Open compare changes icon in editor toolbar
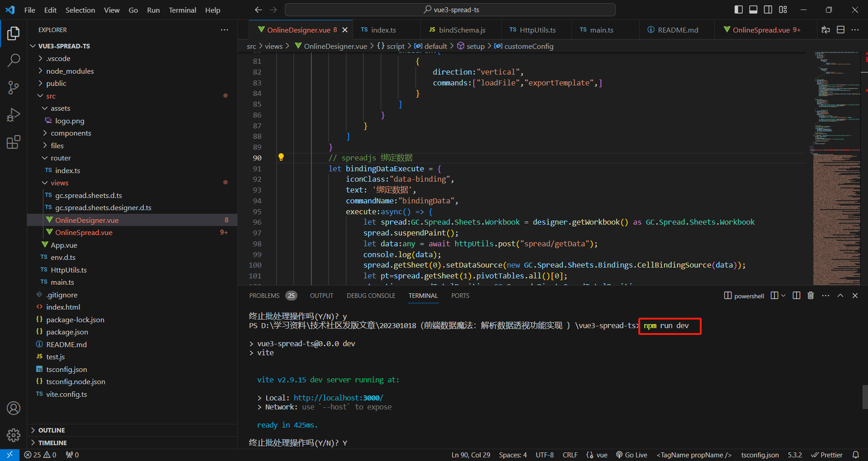This screenshot has height=461, width=868. tap(826, 30)
